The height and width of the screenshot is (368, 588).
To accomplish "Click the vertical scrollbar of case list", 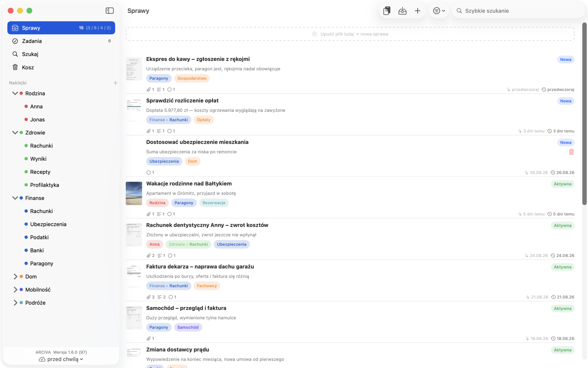I will point(584,114).
